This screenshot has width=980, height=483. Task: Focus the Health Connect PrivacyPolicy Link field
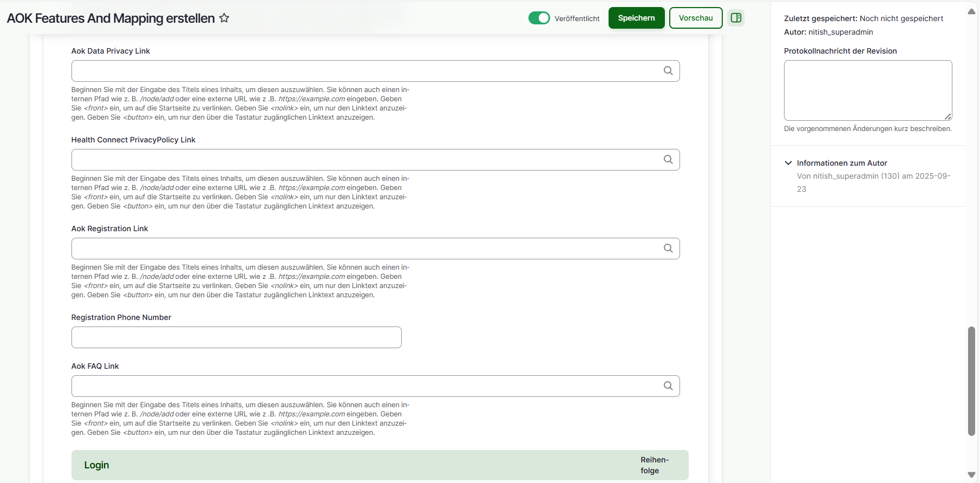point(363,160)
